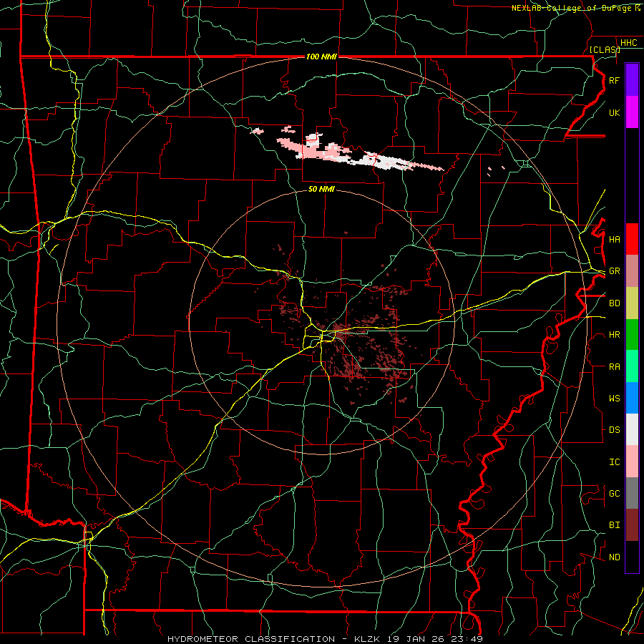This screenshot has width=644, height=644.
Task: Click the purple RF legend color swatch
Action: pos(632,80)
